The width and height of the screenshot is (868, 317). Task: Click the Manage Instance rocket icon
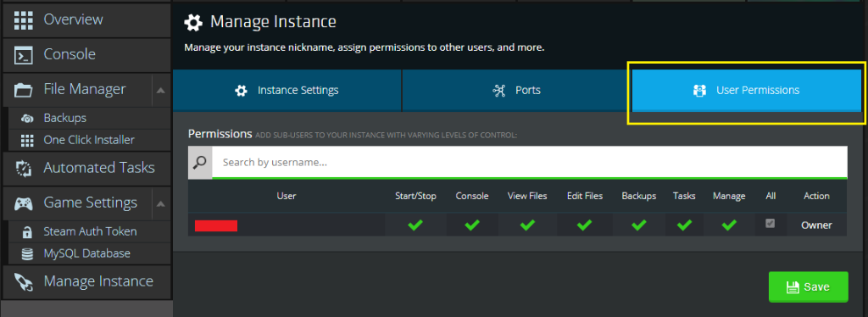point(24,281)
